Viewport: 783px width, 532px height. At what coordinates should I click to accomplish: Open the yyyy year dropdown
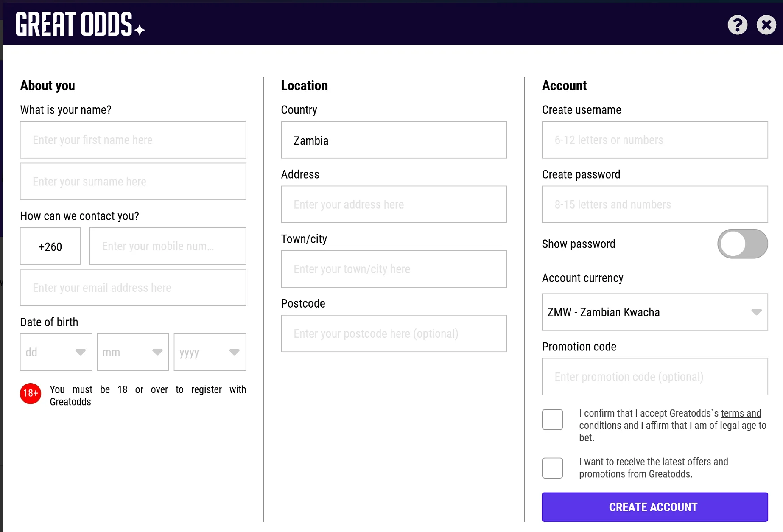coord(210,352)
